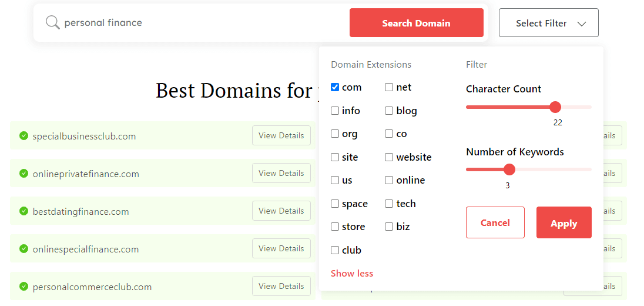Check the blog extension option

[x=389, y=111]
